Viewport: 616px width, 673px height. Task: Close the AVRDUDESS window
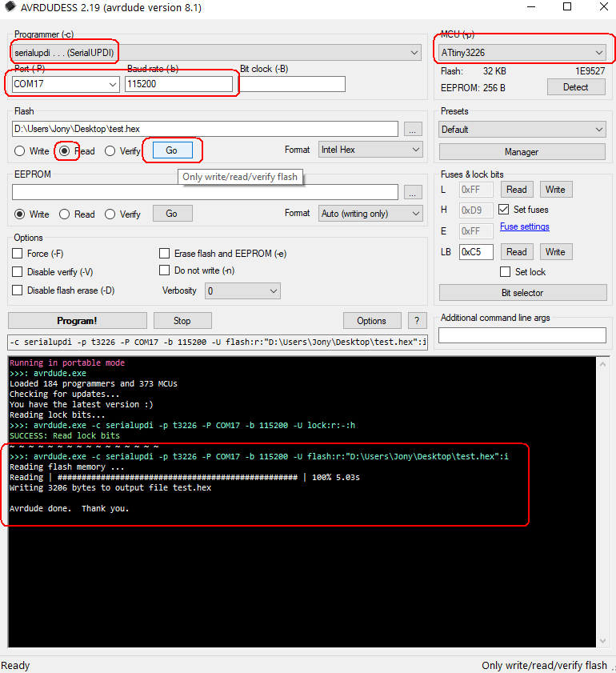[x=603, y=7]
